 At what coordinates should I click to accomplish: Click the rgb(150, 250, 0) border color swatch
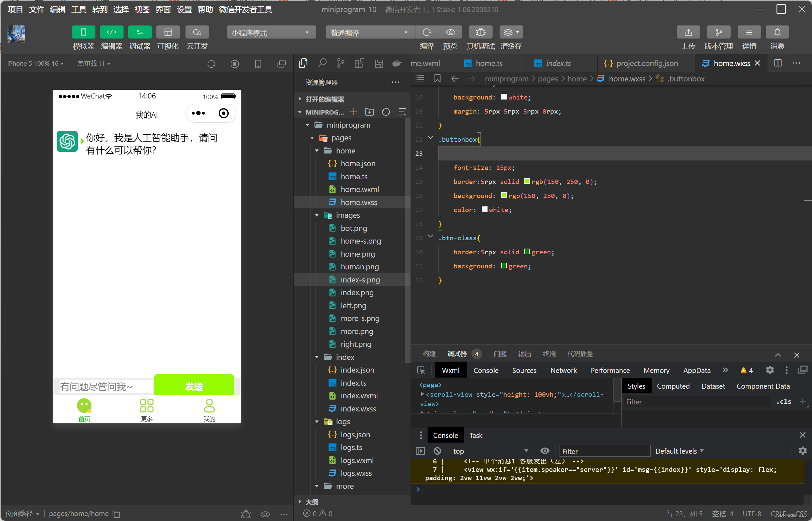(x=527, y=181)
